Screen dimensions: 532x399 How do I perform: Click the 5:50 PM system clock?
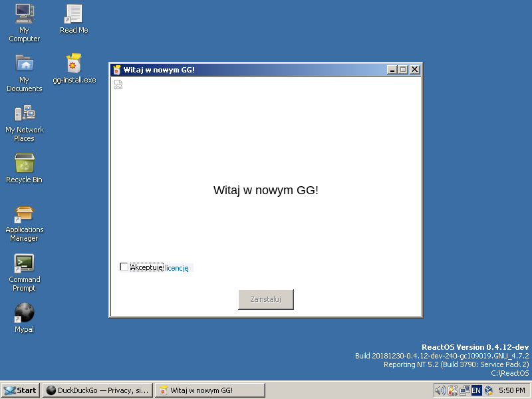(511, 390)
